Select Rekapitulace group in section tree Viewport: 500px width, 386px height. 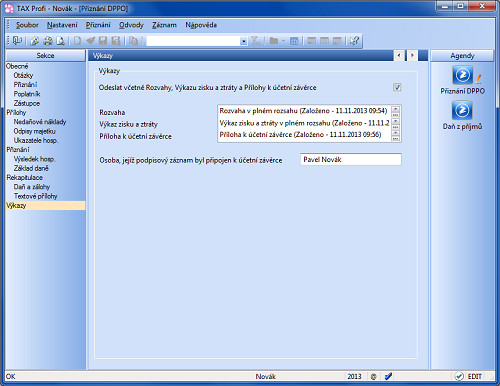[25, 178]
